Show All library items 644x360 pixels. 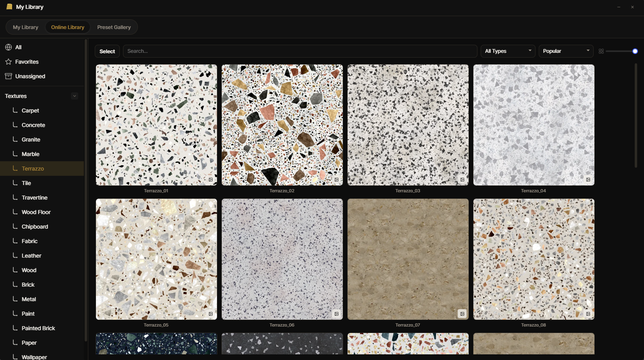pos(42,47)
